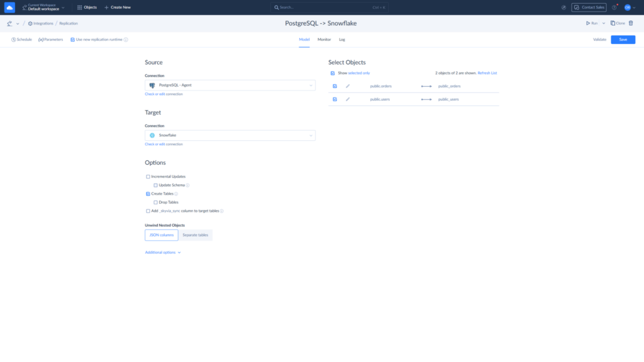
Task: Click the Snowflake connection icon
Action: (152, 136)
